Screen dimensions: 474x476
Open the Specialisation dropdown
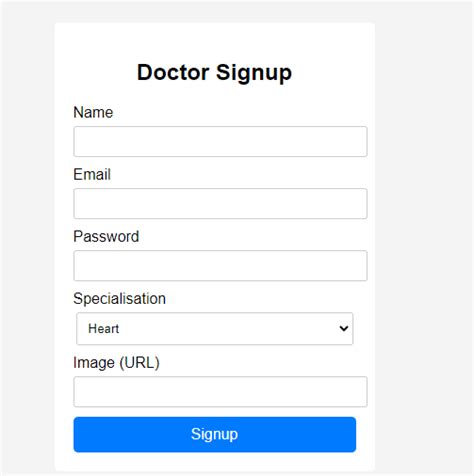pos(214,328)
